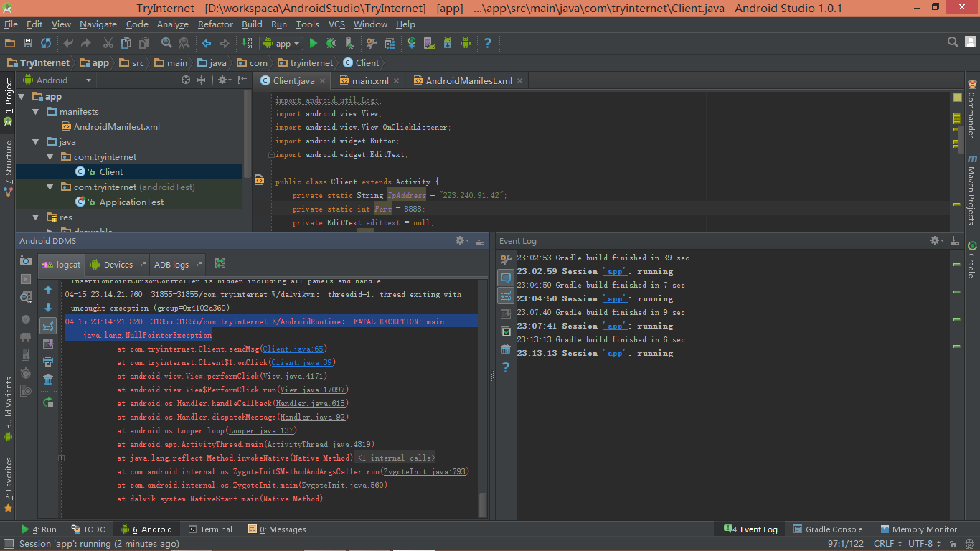This screenshot has height=551, width=980.
Task: Toggle Event Log mark all as read checkbox icon
Action: click(506, 331)
